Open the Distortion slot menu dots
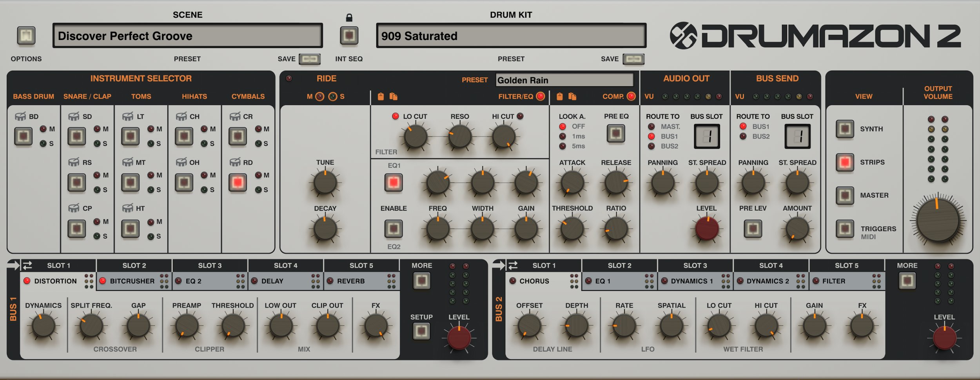980x380 pixels. [x=89, y=281]
